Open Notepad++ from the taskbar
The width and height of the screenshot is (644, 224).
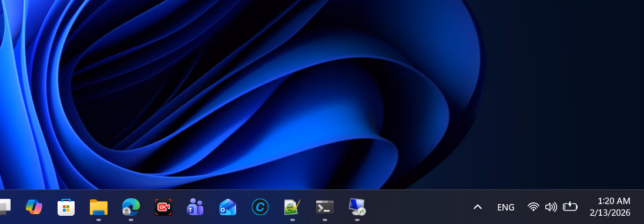pos(293,207)
